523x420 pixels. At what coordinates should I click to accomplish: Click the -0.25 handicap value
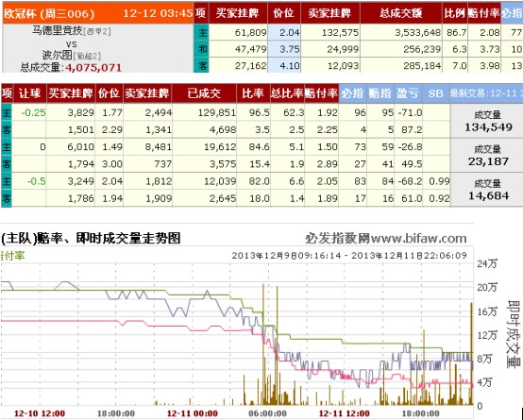coord(33,112)
